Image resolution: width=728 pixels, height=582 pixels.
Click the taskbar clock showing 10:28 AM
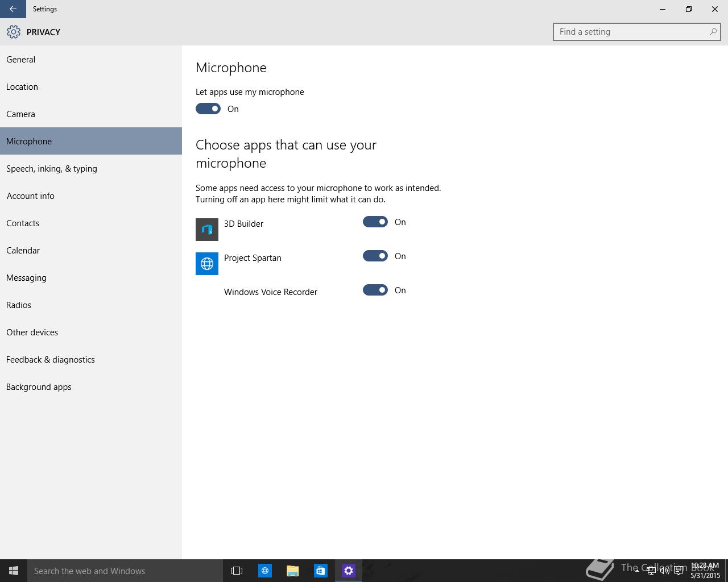click(x=705, y=571)
